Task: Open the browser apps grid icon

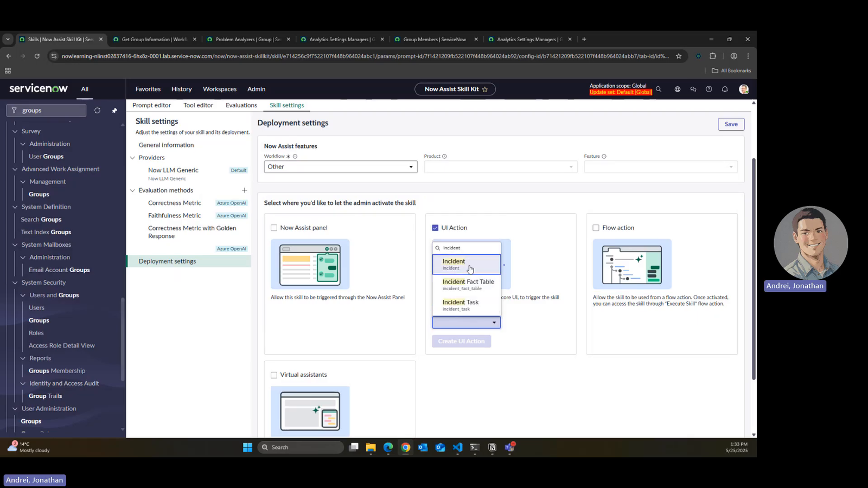Action: tap(8, 70)
